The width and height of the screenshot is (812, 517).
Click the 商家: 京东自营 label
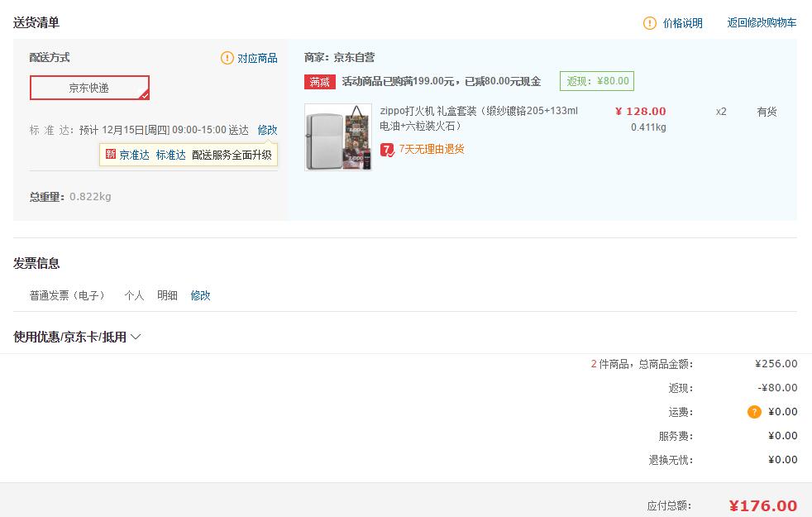click(x=339, y=58)
